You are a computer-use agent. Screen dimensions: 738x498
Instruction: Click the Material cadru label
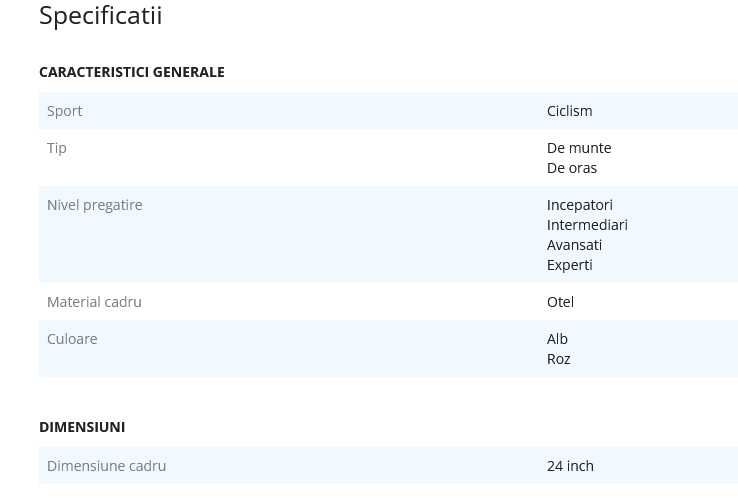[x=94, y=302]
